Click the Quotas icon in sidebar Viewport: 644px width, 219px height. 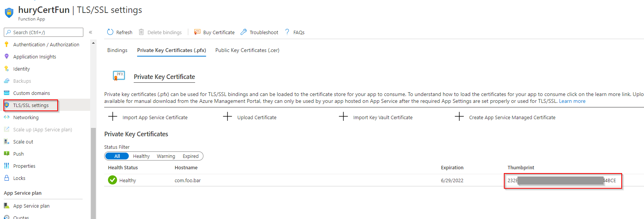coord(6,217)
